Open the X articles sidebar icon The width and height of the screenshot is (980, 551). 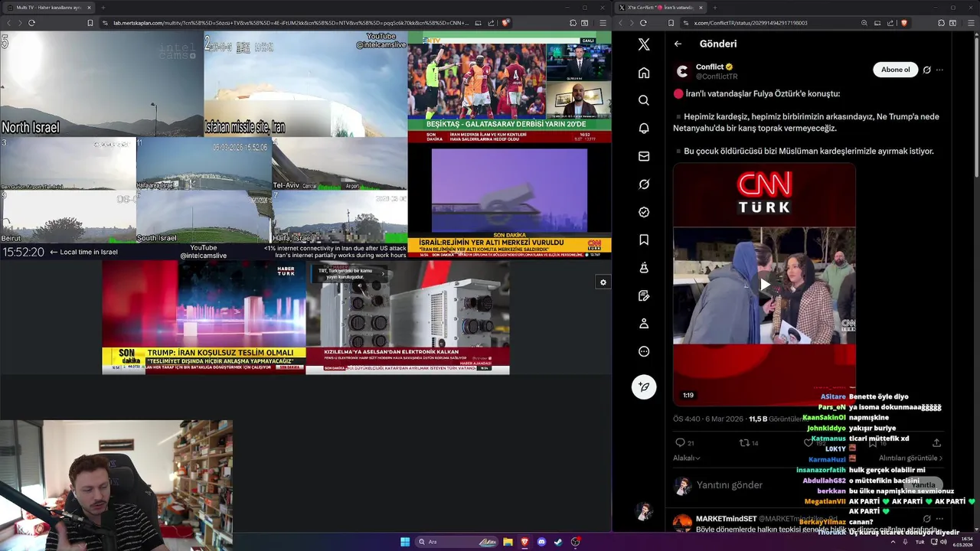644,295
